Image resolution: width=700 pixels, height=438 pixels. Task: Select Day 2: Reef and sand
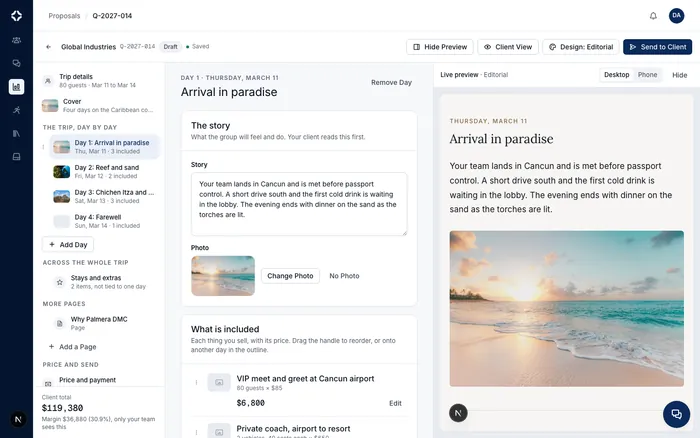tap(104, 171)
